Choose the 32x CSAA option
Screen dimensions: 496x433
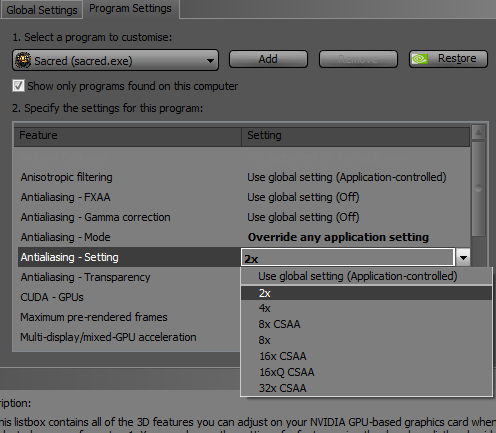tap(366, 388)
